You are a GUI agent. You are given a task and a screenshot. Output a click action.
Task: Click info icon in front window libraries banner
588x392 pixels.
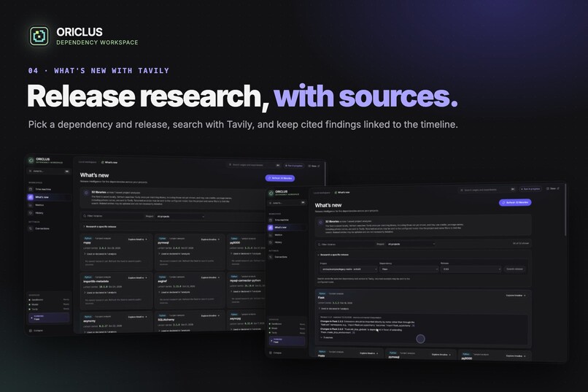pos(320,222)
